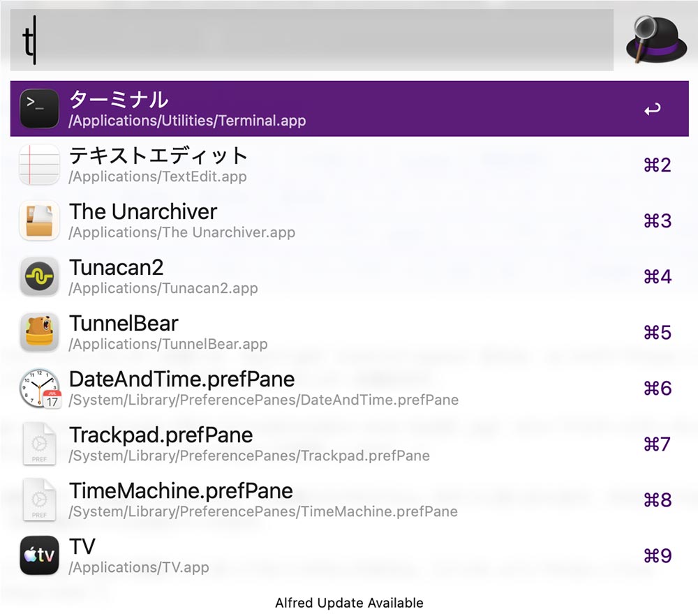Click the ⌘2 shortcut label
This screenshot has width=698, height=616.
(x=658, y=165)
